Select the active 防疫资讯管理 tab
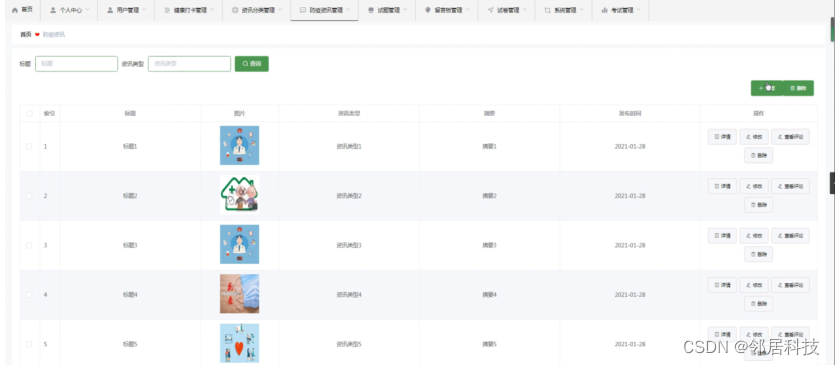The image size is (835, 365). (x=324, y=10)
